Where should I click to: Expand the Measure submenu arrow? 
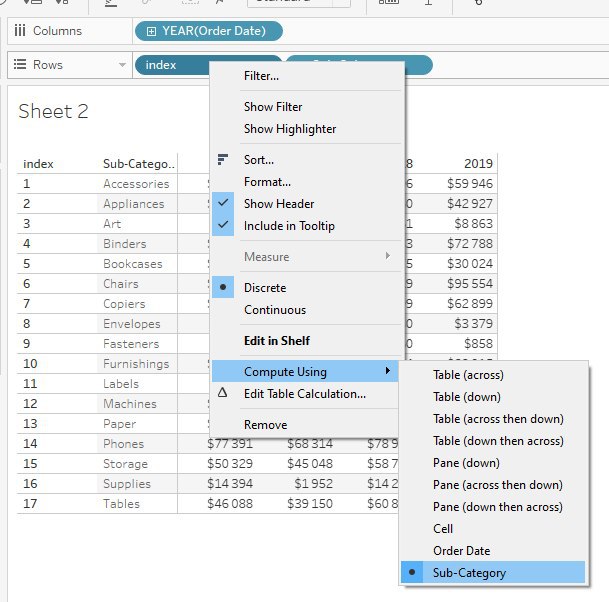click(x=388, y=256)
